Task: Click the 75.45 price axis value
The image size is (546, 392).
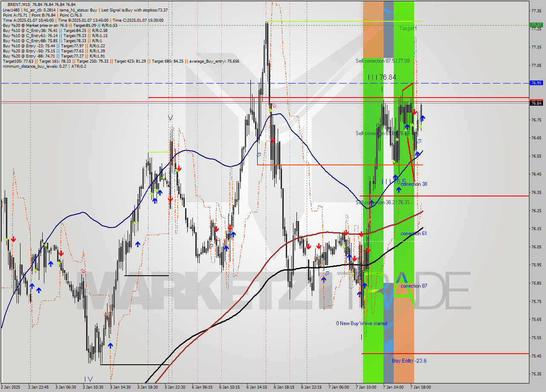Action: pos(536,355)
